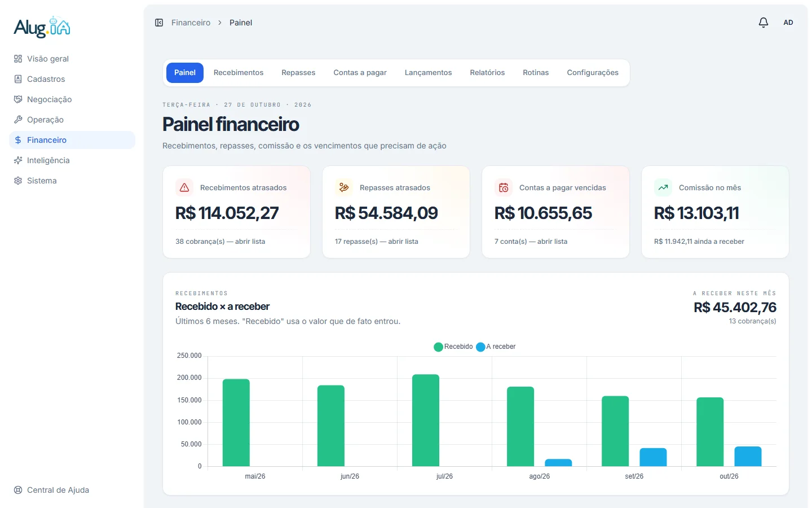Viewport: 812px width, 508px height.
Task: Click the Comissão no mês trend icon
Action: [x=663, y=187]
